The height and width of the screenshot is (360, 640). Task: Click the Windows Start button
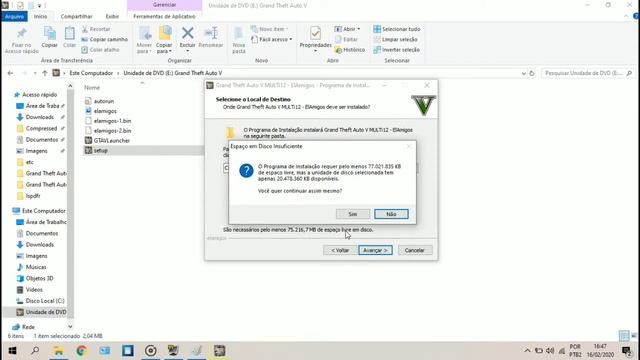[12, 351]
